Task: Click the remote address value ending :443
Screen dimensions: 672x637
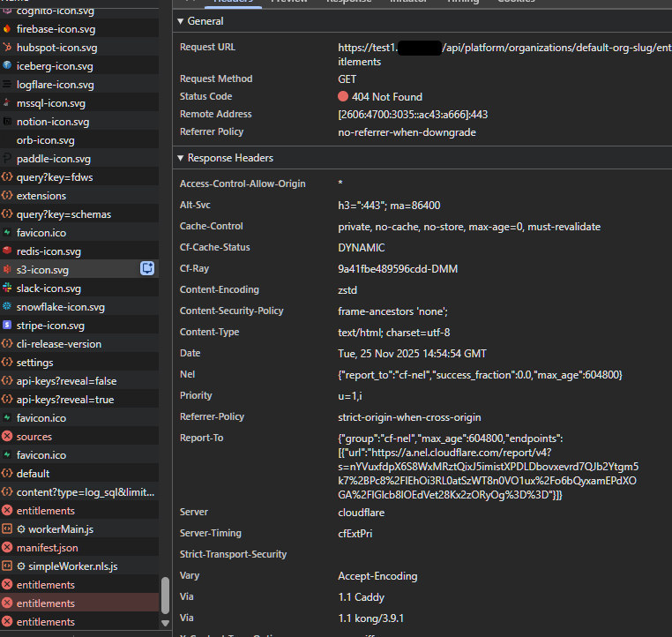Action: click(413, 115)
